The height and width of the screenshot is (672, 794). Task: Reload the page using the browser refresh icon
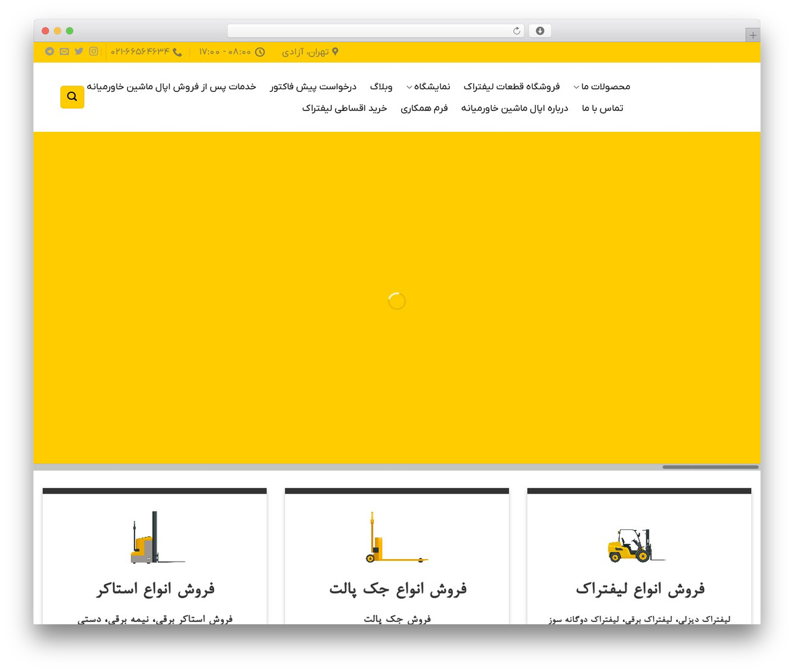coord(516,31)
